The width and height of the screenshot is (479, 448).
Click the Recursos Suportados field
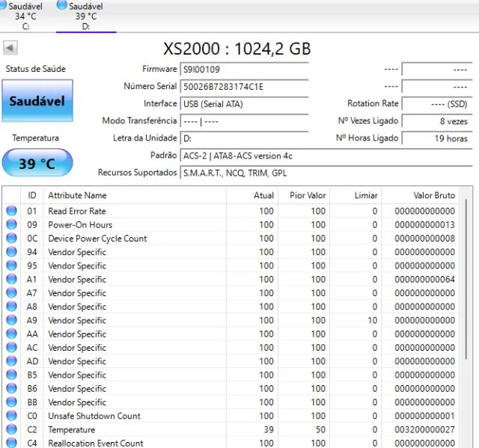click(326, 174)
